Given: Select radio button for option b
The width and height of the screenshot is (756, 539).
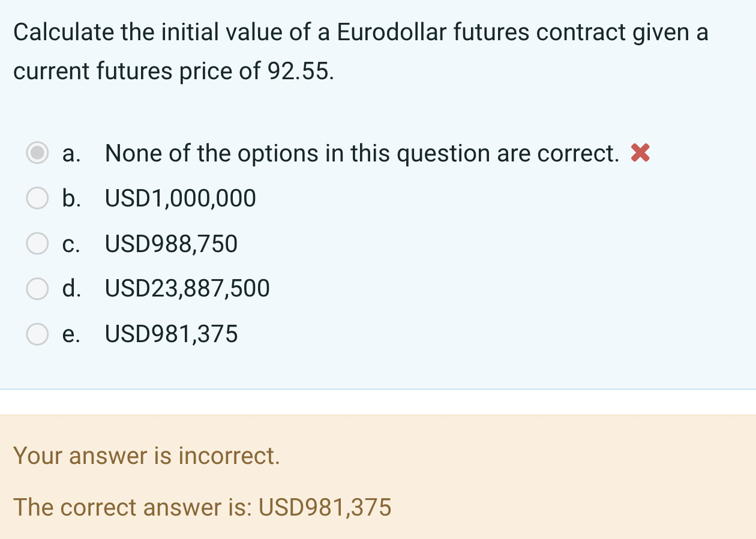Looking at the screenshot, I should coord(37,198).
